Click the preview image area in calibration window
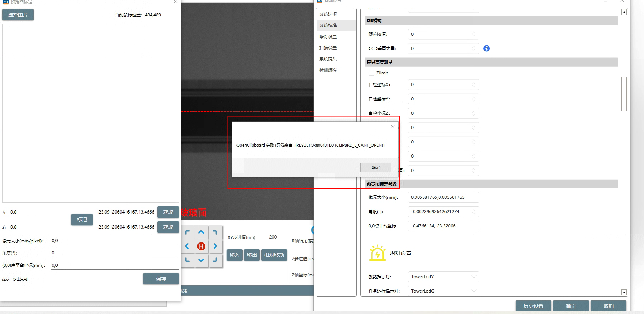The width and height of the screenshot is (644, 314). (91, 113)
